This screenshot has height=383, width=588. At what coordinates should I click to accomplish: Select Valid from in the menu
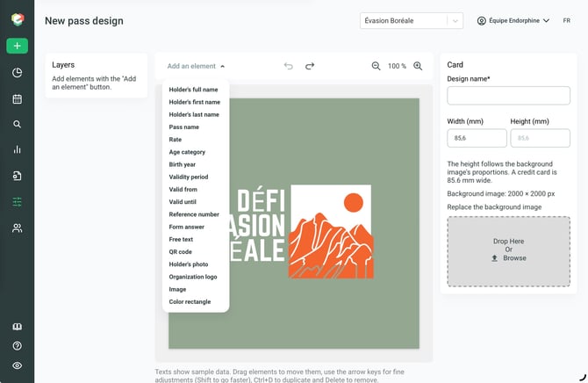[x=183, y=189]
